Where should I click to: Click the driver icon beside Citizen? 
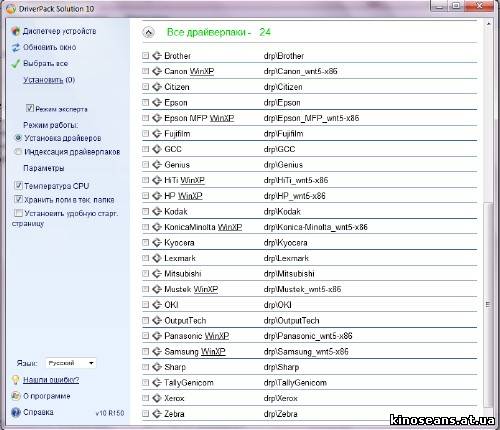pos(157,87)
